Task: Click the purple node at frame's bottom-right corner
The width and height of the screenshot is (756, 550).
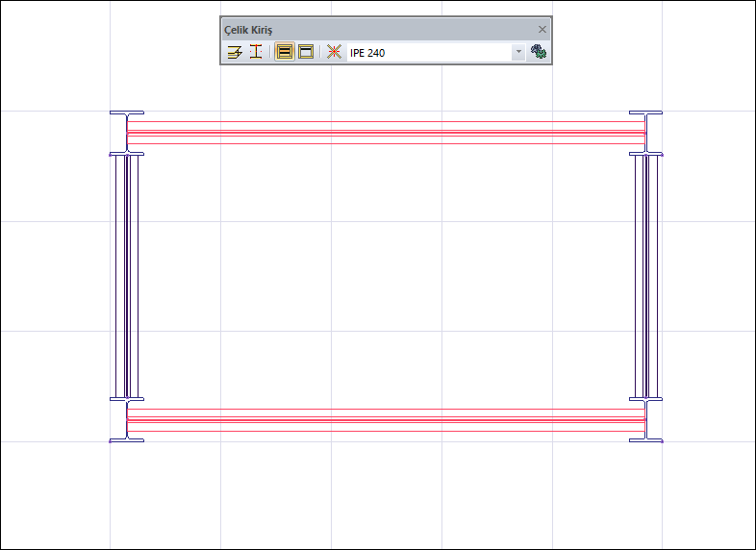Action: tap(662, 441)
